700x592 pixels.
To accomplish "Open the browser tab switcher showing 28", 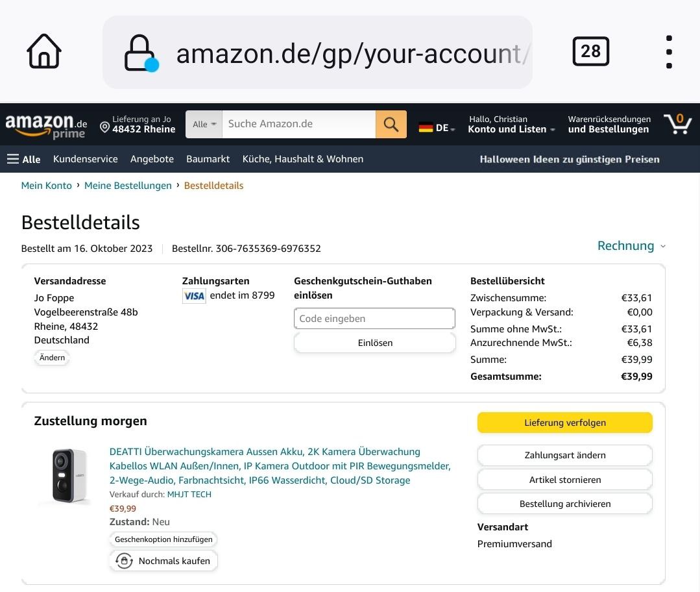I will (x=590, y=52).
